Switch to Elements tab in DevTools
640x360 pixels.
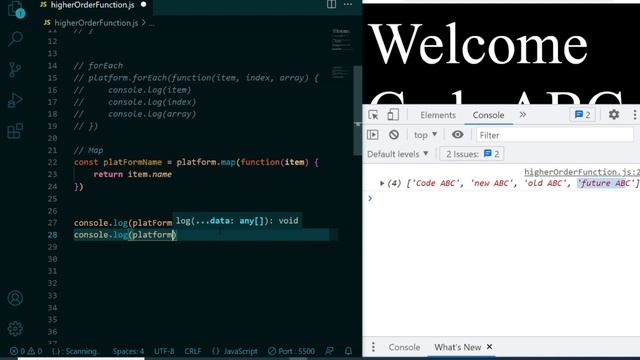coord(438,115)
